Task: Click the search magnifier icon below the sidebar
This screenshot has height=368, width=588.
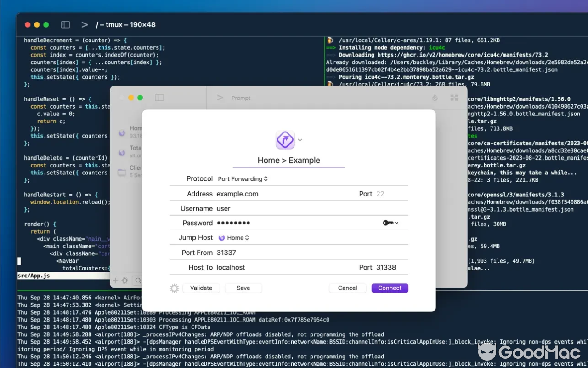Action: click(x=137, y=280)
